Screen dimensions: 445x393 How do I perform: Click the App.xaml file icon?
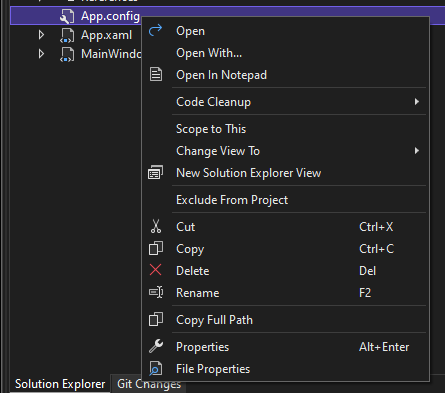[67, 35]
